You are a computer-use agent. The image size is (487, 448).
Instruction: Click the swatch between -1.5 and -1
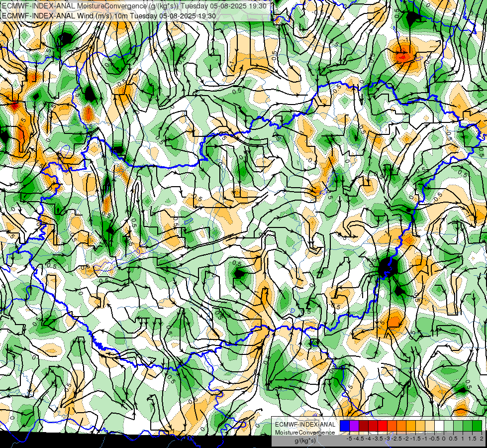tap(420, 426)
